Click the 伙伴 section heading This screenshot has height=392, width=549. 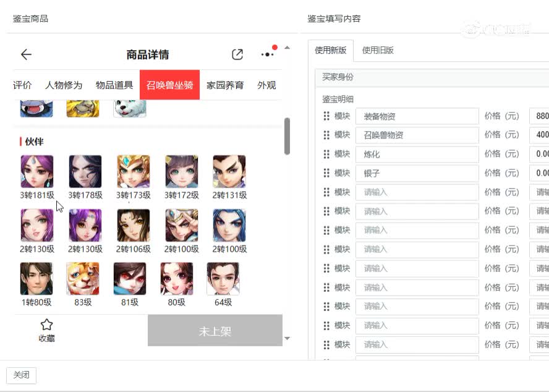[34, 142]
